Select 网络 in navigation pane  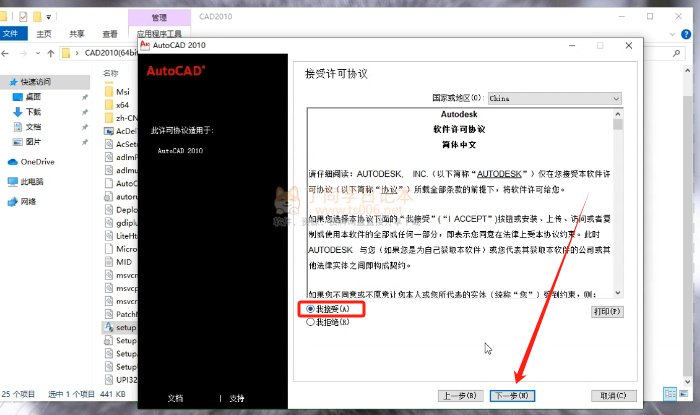point(28,202)
